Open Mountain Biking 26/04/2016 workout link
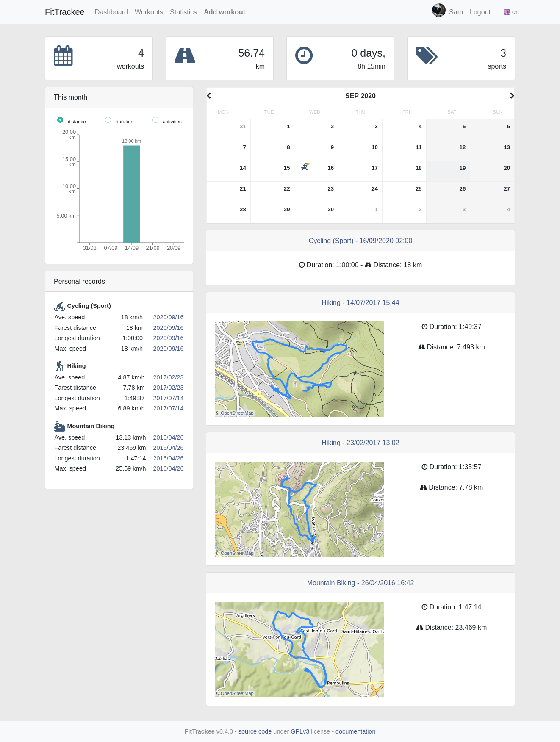The width and height of the screenshot is (560, 742). pos(360,583)
